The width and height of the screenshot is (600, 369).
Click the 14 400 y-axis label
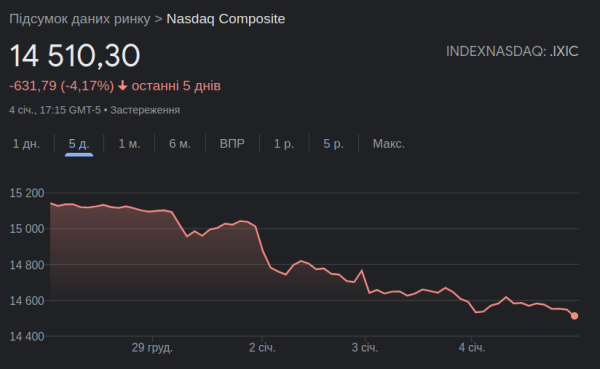click(x=27, y=336)
